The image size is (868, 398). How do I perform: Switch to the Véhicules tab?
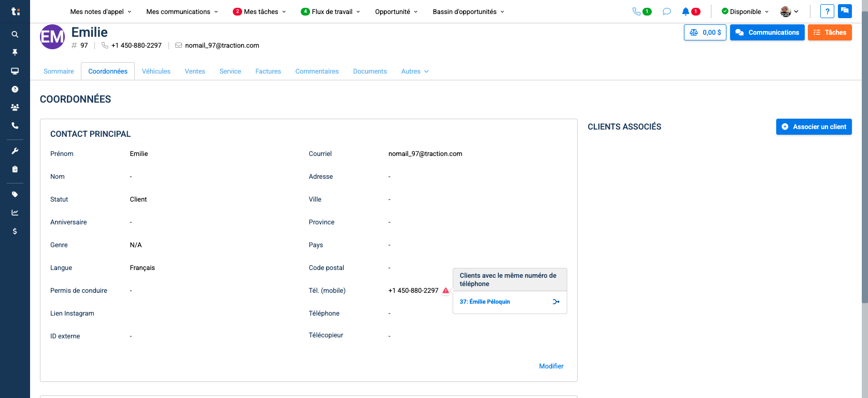click(156, 72)
